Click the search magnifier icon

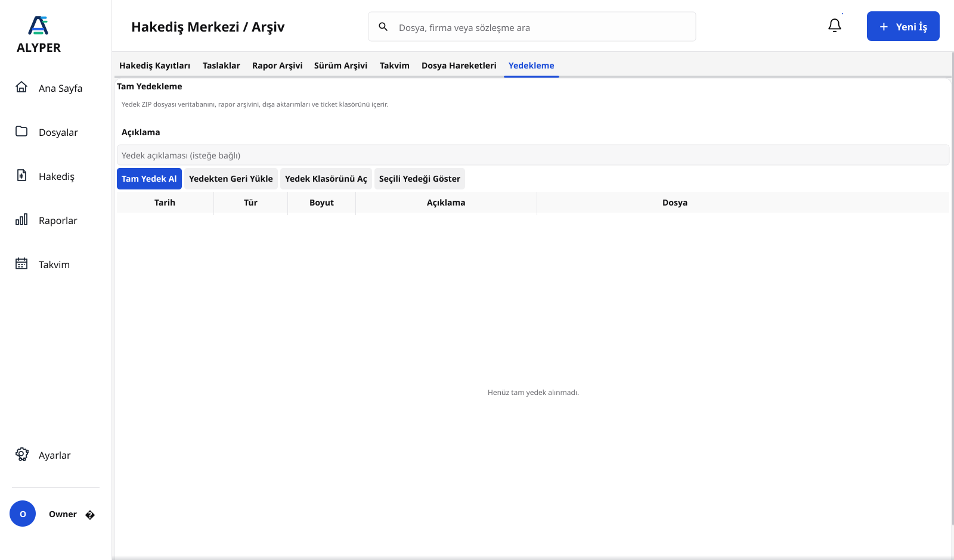pos(383,27)
